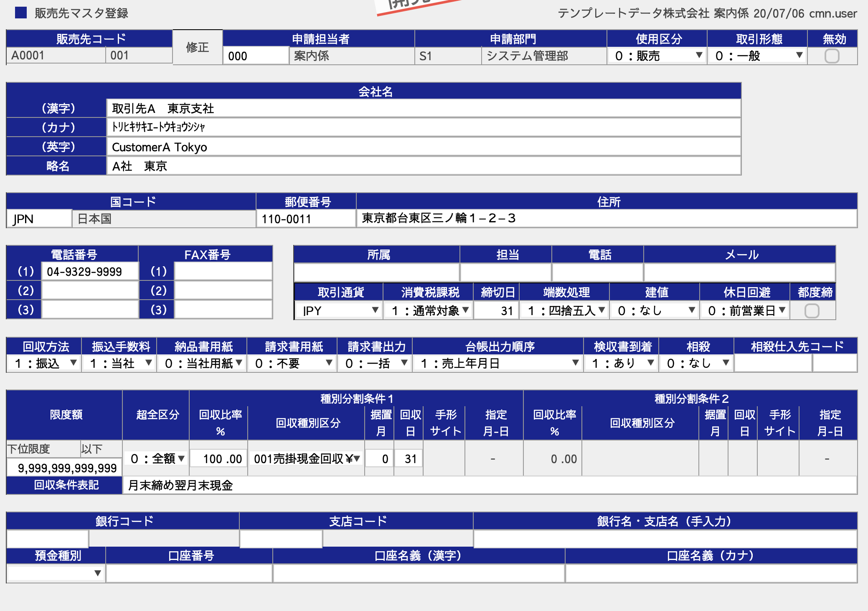Open the 取引通貨 JPY dropdown
868x611 pixels.
[338, 311]
